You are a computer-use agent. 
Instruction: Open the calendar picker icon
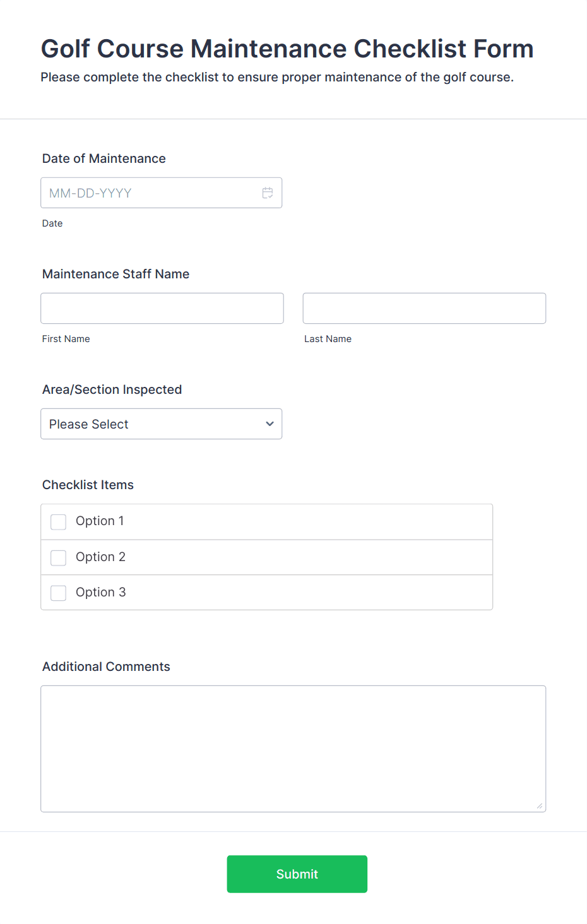tap(268, 192)
